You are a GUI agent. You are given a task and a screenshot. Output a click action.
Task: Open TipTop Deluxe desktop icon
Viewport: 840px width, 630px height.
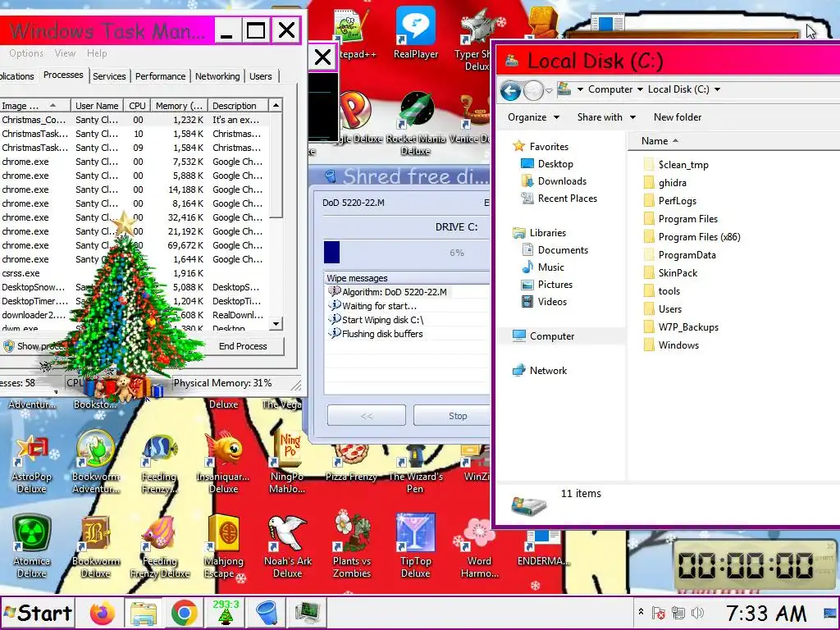tap(415, 546)
